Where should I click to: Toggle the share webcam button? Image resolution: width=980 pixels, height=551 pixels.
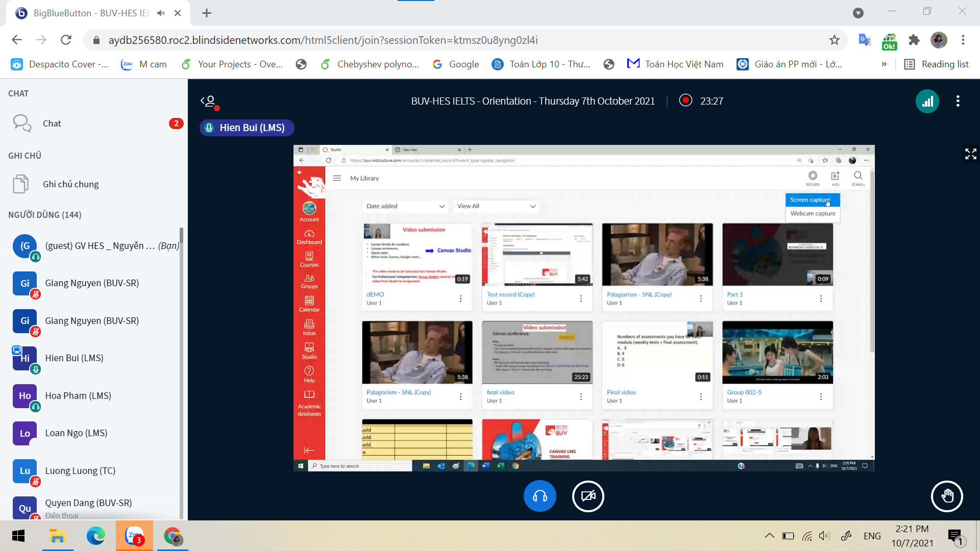tap(588, 496)
